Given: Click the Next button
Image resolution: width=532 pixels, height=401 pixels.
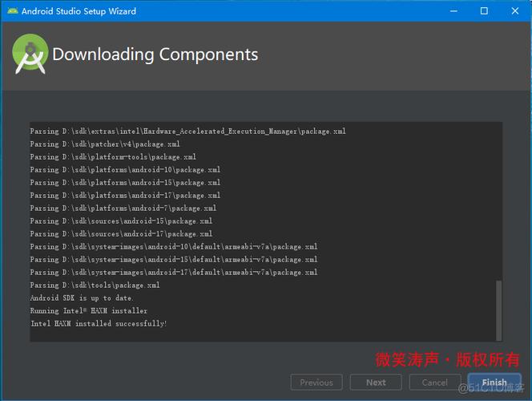Looking at the screenshot, I should coord(376,383).
